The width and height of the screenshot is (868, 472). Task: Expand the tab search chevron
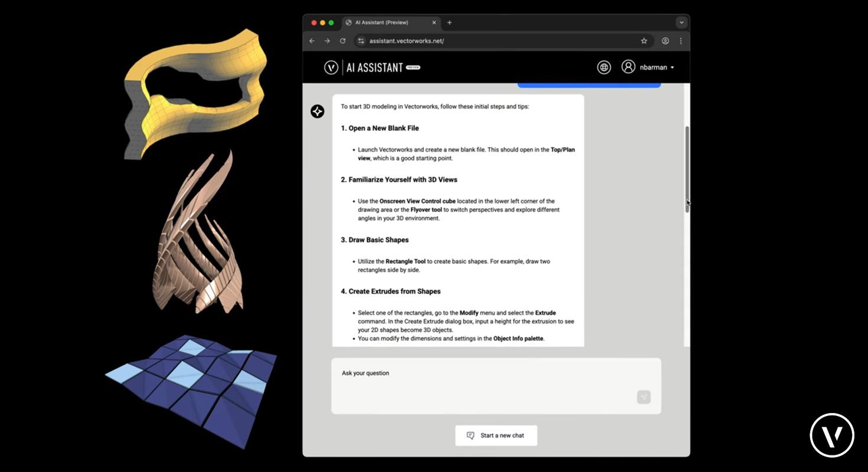[x=681, y=22]
